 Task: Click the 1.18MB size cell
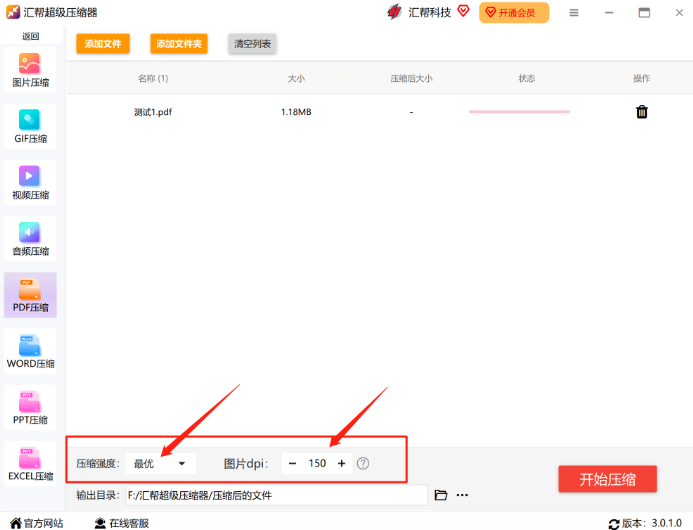click(x=296, y=112)
